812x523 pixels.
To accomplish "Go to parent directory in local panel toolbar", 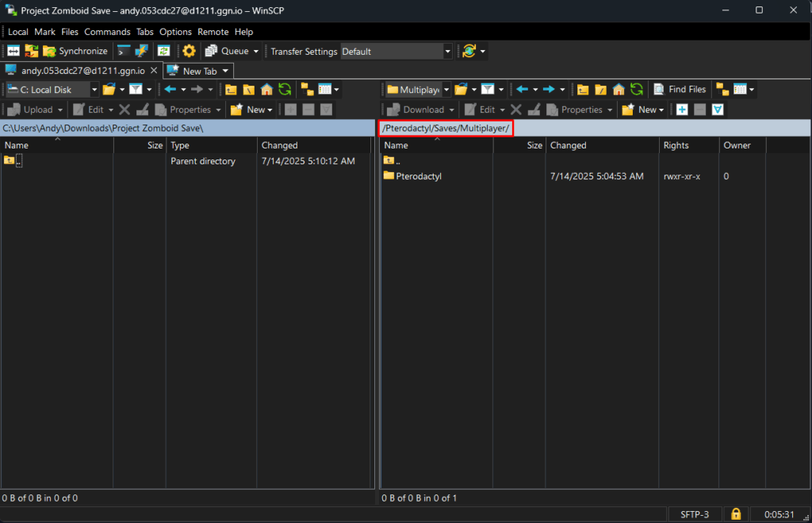I will point(231,90).
